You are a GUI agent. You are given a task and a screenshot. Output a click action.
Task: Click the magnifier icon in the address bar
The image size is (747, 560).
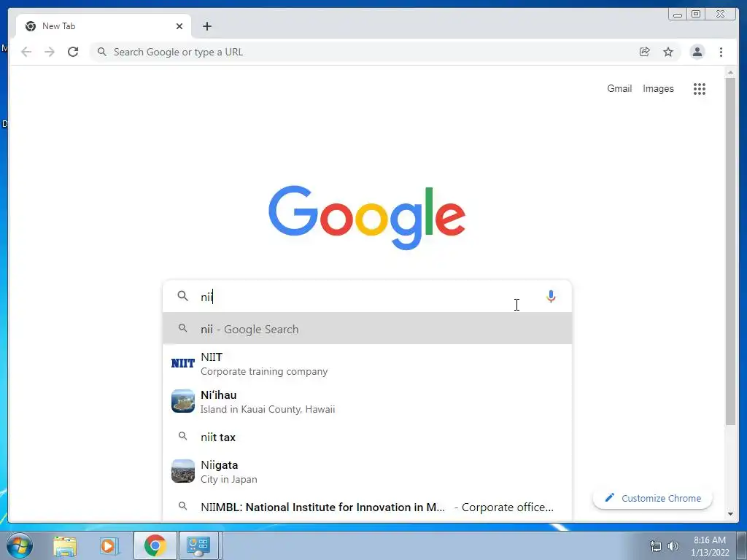click(101, 52)
